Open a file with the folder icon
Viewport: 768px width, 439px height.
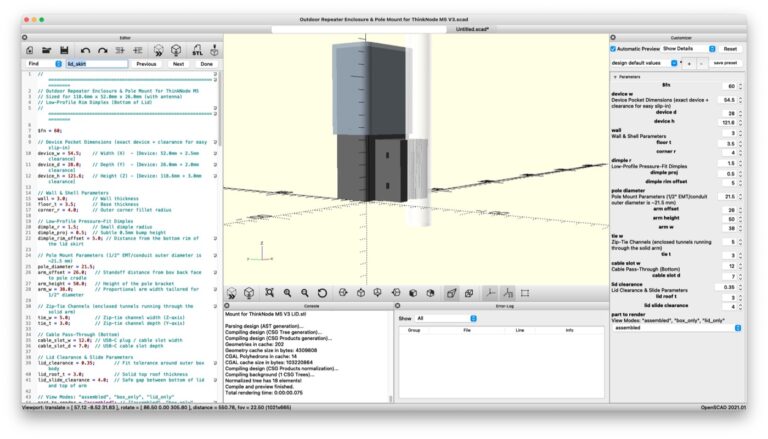47,50
